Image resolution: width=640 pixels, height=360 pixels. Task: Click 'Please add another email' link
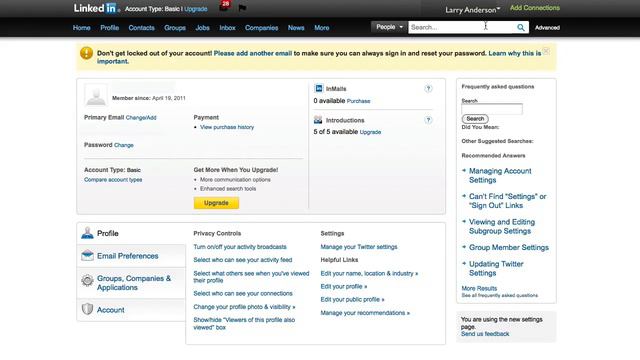pyautogui.click(x=253, y=53)
